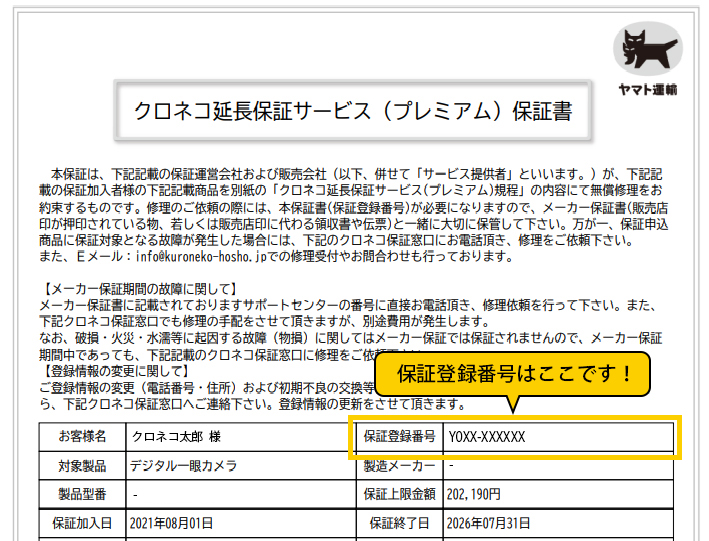The width and height of the screenshot is (709, 541).
Task: Click the 対象製品 label cell
Action: pos(82,465)
